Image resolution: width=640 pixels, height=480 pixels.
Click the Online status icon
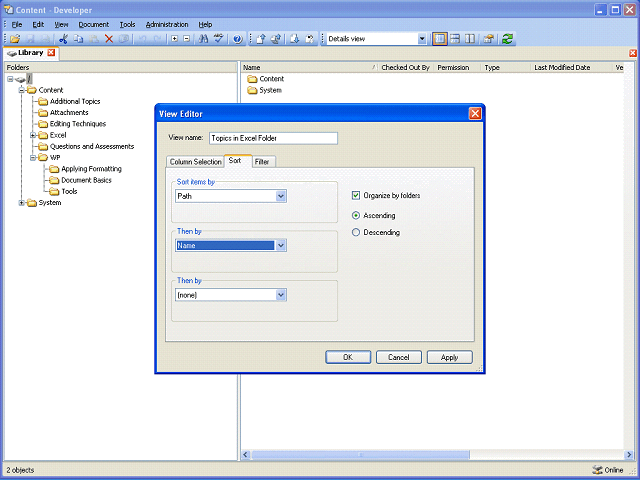tap(598, 470)
